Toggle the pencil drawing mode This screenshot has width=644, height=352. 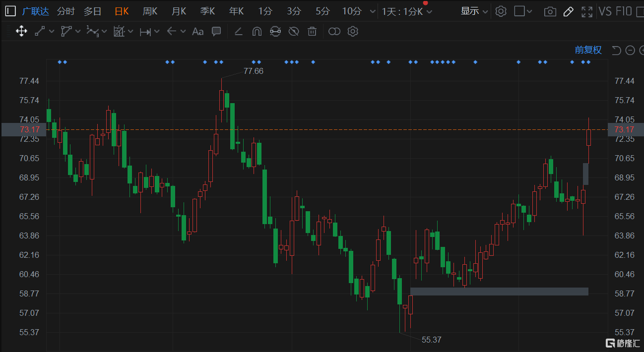[569, 11]
